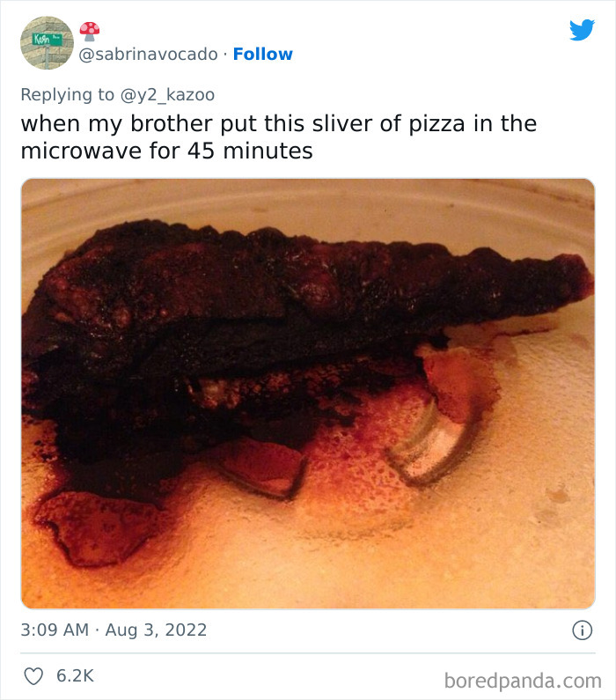Follow the @sabrinavocado account
The width and height of the screenshot is (616, 700).
click(262, 55)
